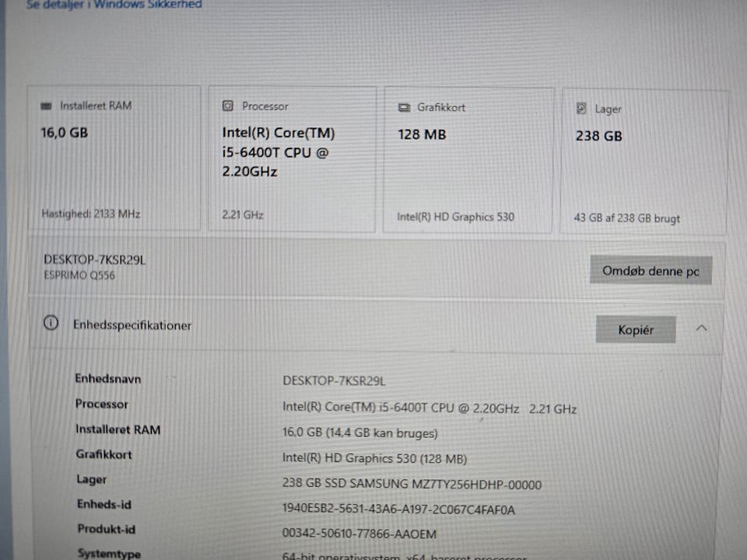
Task: Click the 2.21 GHz speed in Processor card
Action: click(243, 215)
